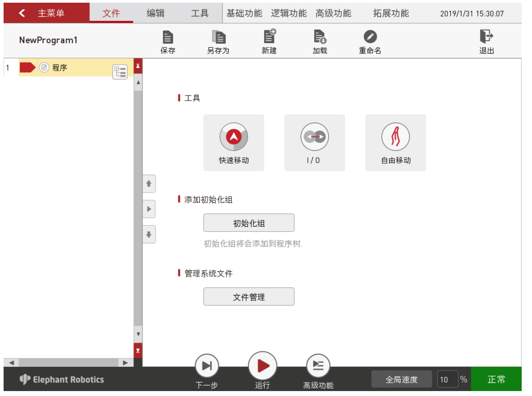
Task: Rename the program via 重命名 icon
Action: click(370, 42)
